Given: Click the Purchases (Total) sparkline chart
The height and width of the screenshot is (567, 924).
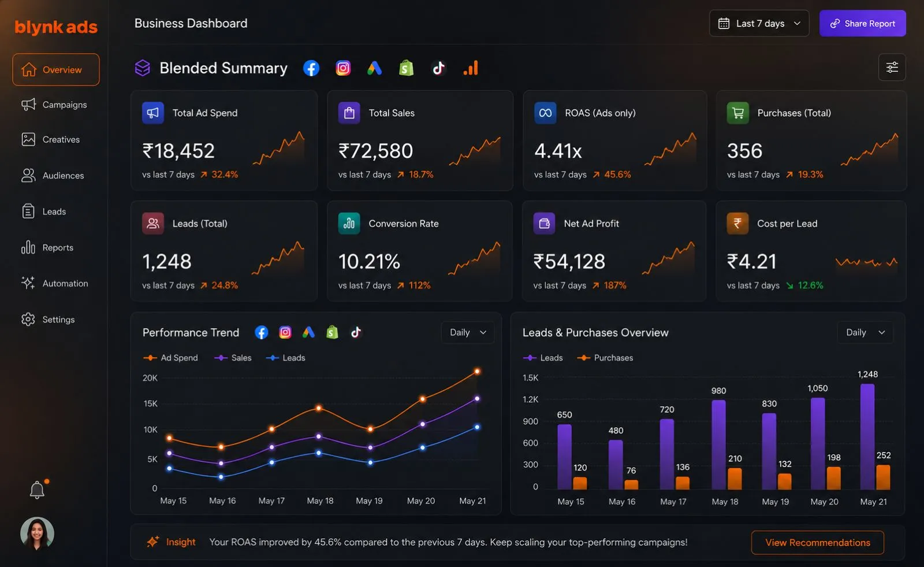Looking at the screenshot, I should click(x=869, y=149).
